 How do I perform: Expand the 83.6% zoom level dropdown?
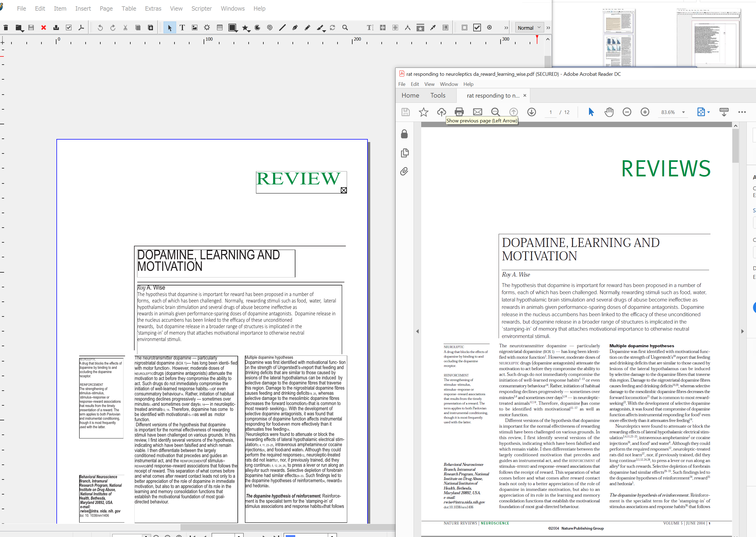click(x=683, y=112)
